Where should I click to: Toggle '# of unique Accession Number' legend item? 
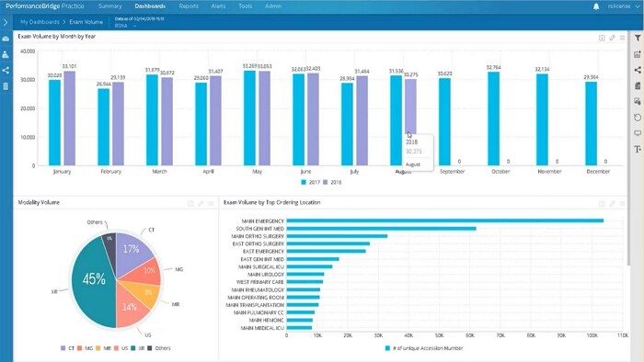(x=424, y=348)
